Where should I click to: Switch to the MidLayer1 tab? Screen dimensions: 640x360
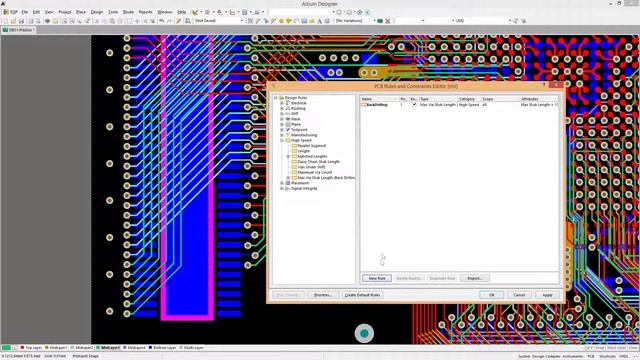pos(56,348)
